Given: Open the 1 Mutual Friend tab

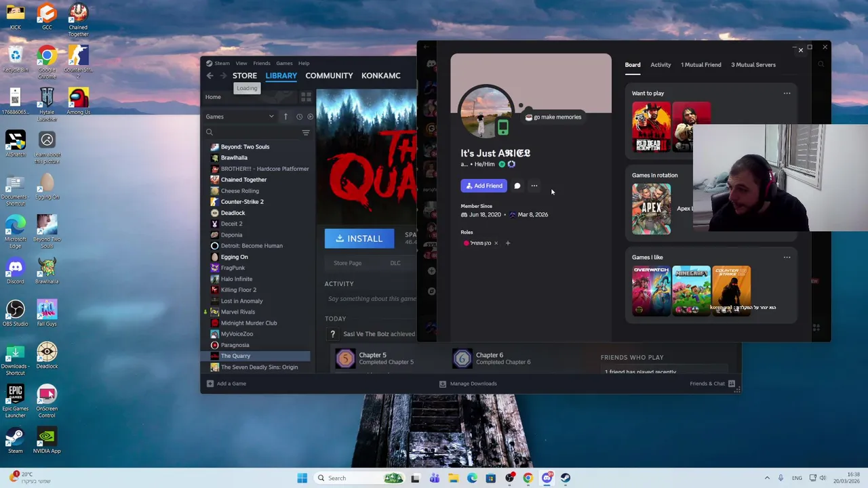Looking at the screenshot, I should coord(701,65).
